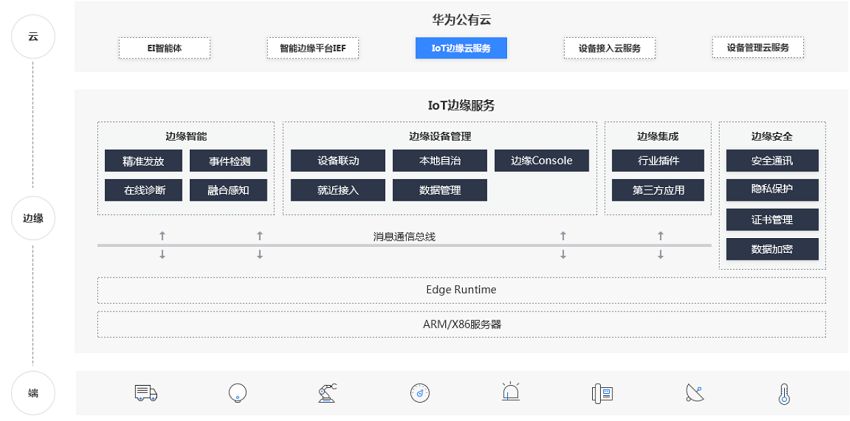
Task: Click the 边缘设备管理 group title
Action: [x=440, y=137]
